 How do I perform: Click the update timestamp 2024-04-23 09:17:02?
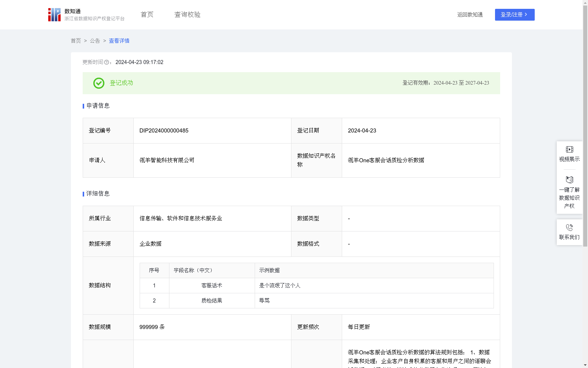click(139, 63)
